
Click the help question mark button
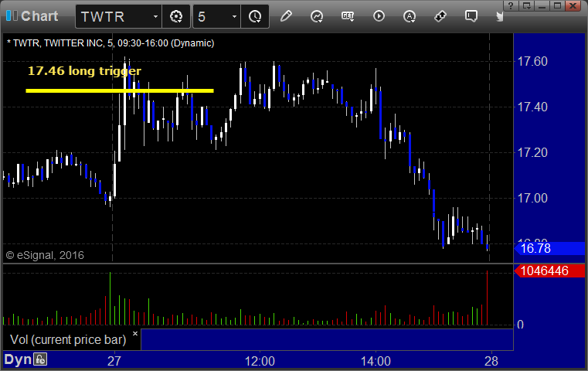(511, 5)
